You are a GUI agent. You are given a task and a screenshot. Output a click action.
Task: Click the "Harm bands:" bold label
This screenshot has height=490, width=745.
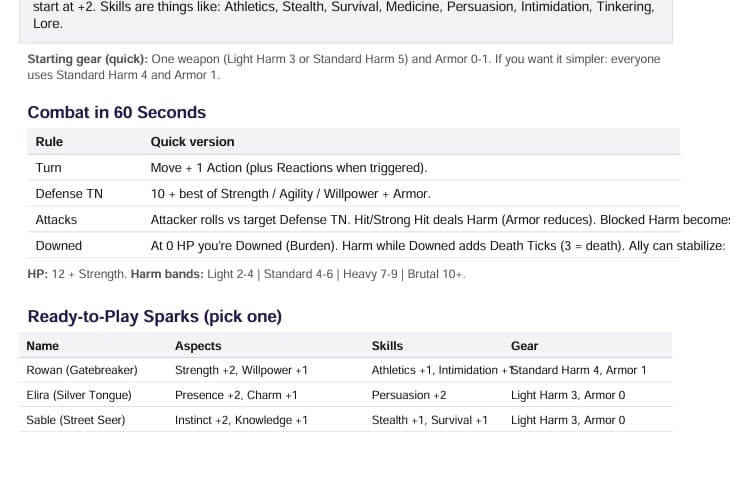[167, 274]
